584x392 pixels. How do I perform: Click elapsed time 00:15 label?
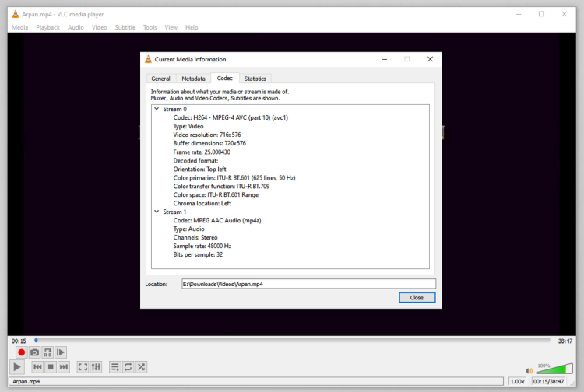[19, 341]
